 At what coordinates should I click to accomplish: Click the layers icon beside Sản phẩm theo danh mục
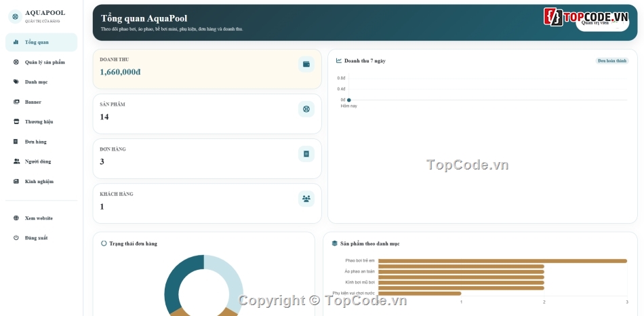334,243
